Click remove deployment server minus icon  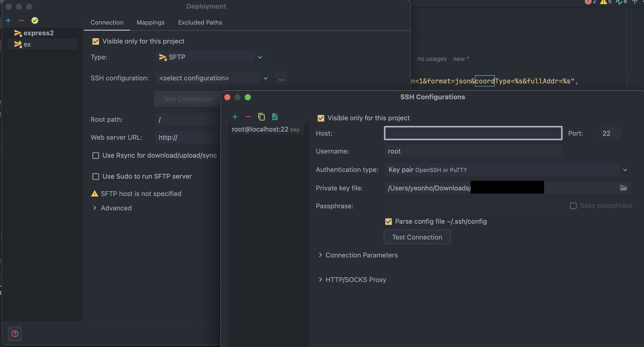[x=22, y=20]
